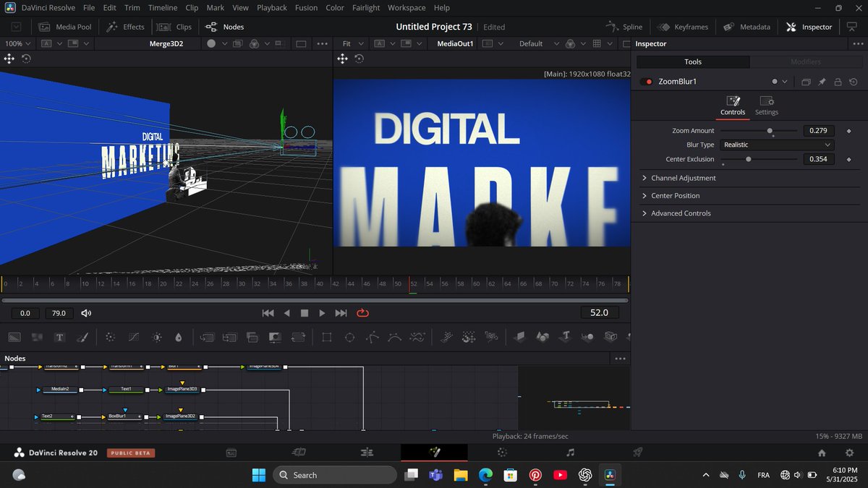The height and width of the screenshot is (488, 868).
Task: Toggle the Effects panel
Action: coord(125,27)
